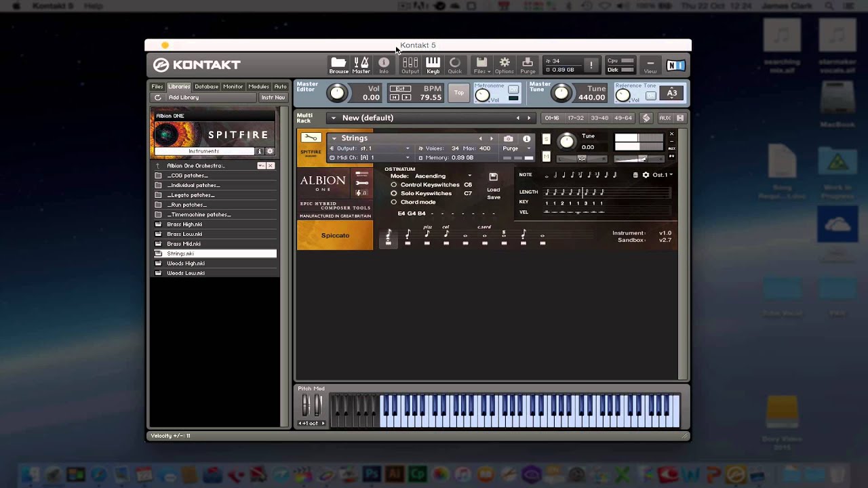This screenshot has height=488, width=868.
Task: Expand the Strings instrument name dropdown
Action: (x=334, y=138)
